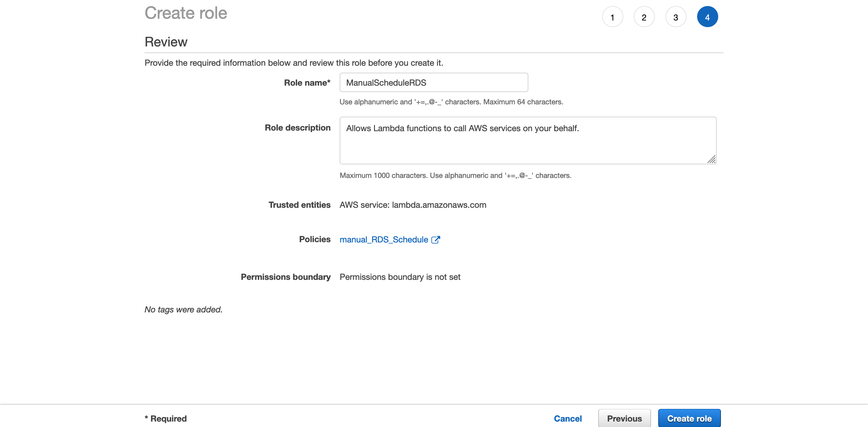Select step 3 in wizard
Image resolution: width=868 pixels, height=427 pixels.
[676, 17]
